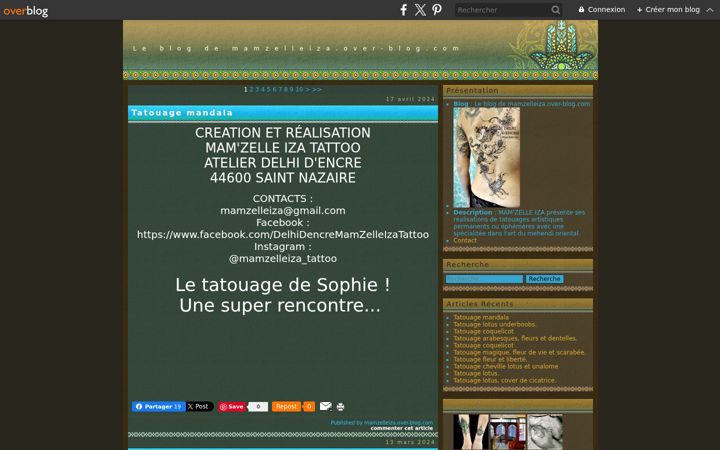
Task: Collapse the top bar with the chevron arrow
Action: point(710,10)
